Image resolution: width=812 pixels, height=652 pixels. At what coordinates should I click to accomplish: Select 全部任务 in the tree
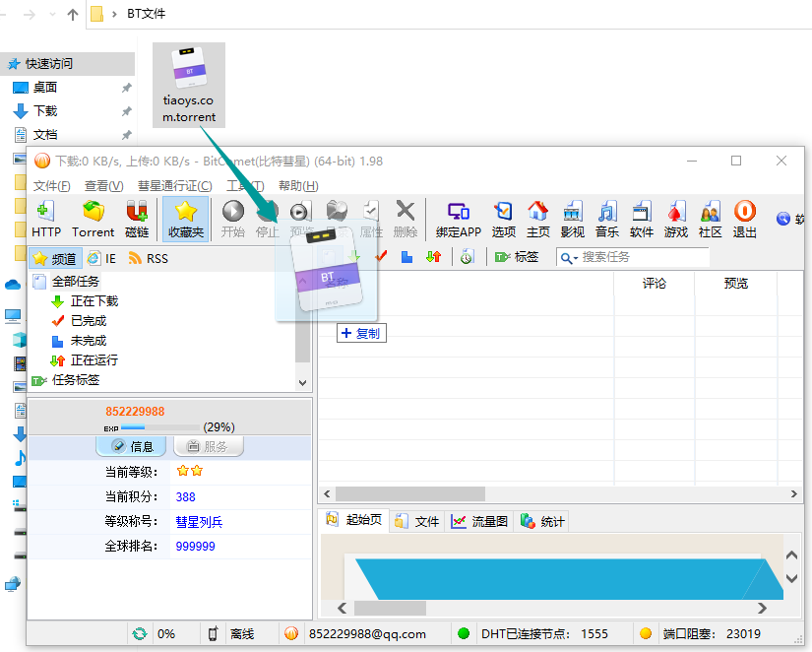tap(75, 282)
